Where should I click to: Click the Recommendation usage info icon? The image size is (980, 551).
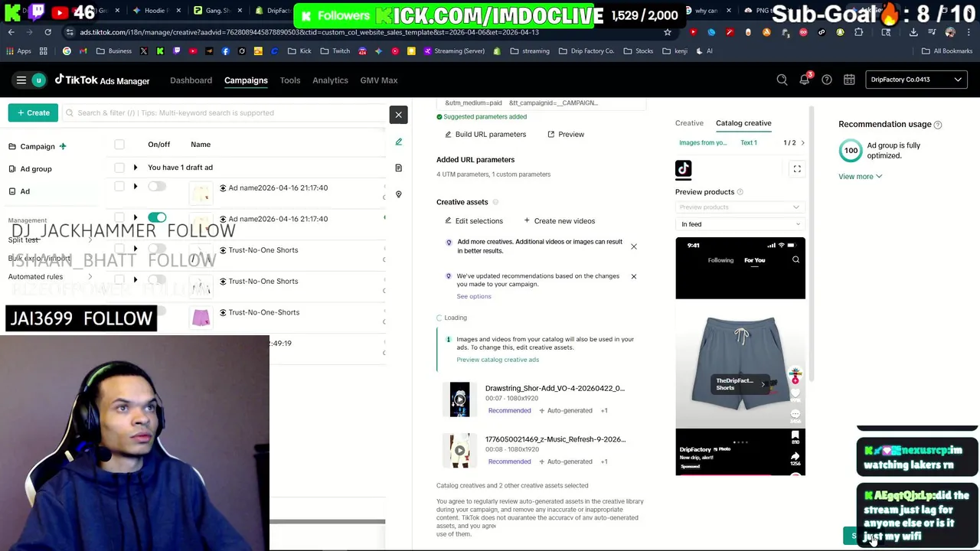[x=938, y=125]
